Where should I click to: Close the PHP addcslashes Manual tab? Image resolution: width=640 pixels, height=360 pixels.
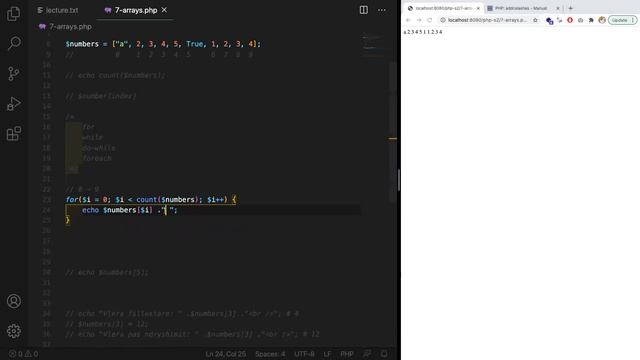point(558,8)
